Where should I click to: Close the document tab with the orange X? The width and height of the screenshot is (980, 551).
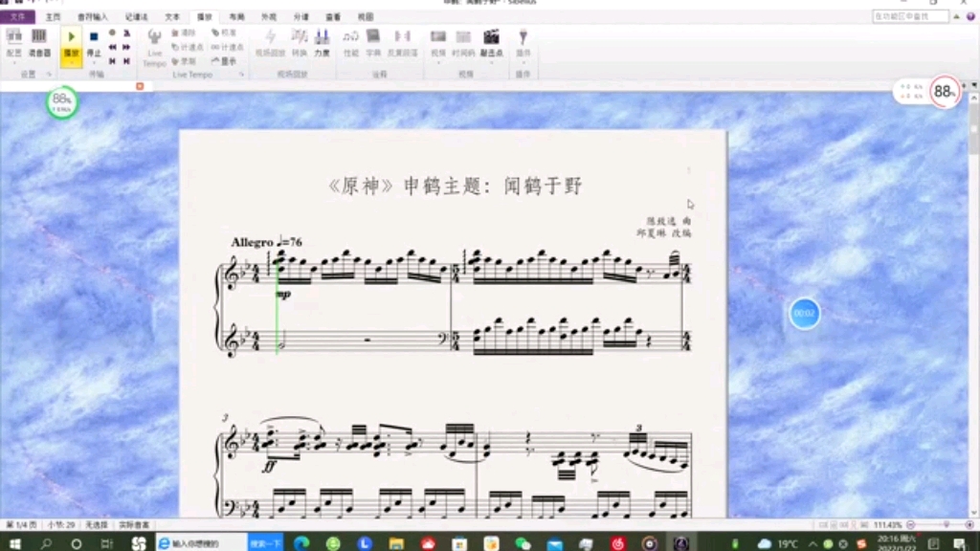140,86
